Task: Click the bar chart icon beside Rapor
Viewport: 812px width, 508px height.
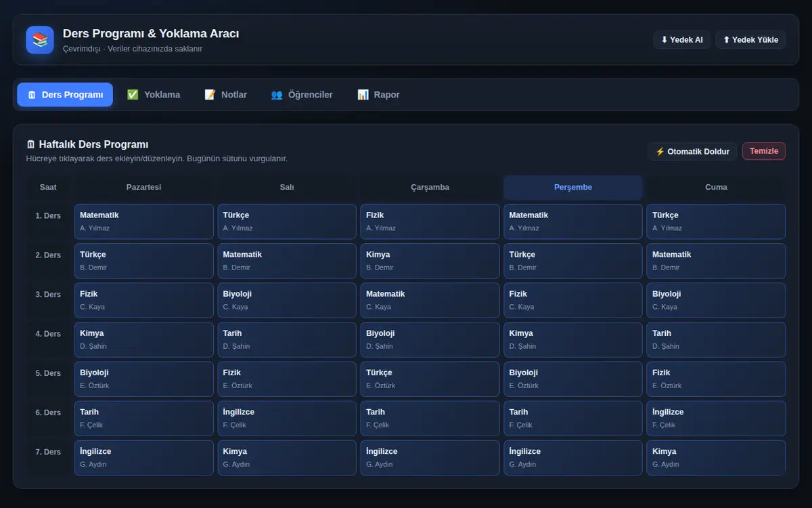Action: (x=363, y=95)
